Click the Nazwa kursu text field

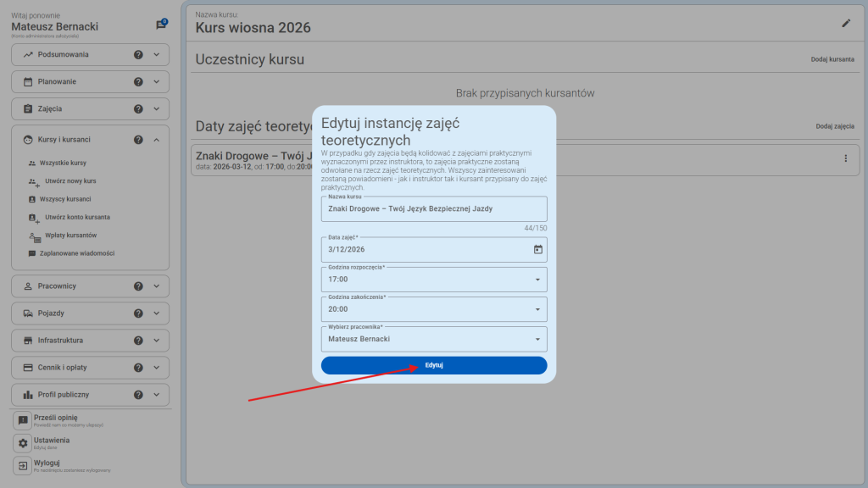[434, 208]
